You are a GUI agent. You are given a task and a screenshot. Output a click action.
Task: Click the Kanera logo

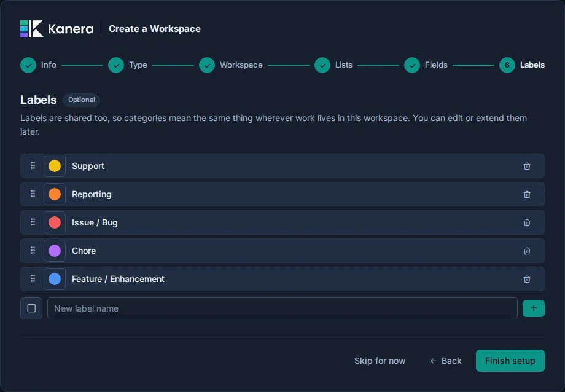(x=57, y=29)
